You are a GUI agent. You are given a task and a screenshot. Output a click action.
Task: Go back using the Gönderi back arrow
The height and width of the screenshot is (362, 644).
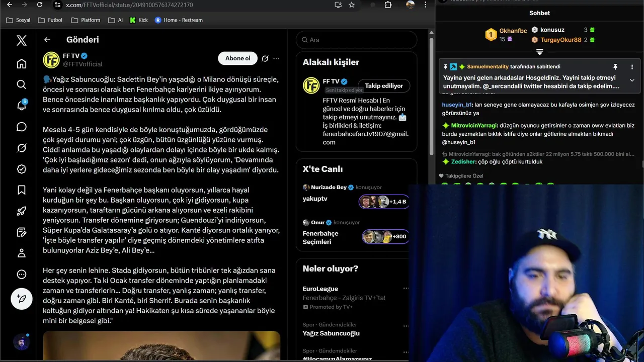point(47,40)
